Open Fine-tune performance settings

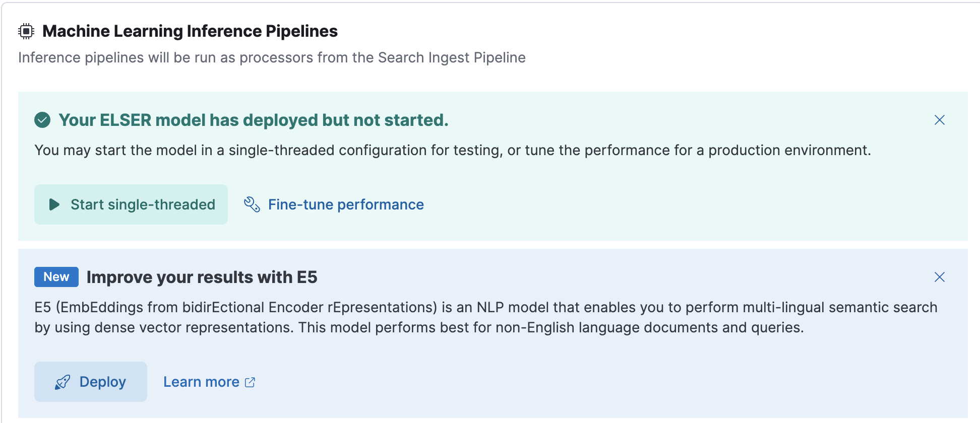(x=345, y=204)
